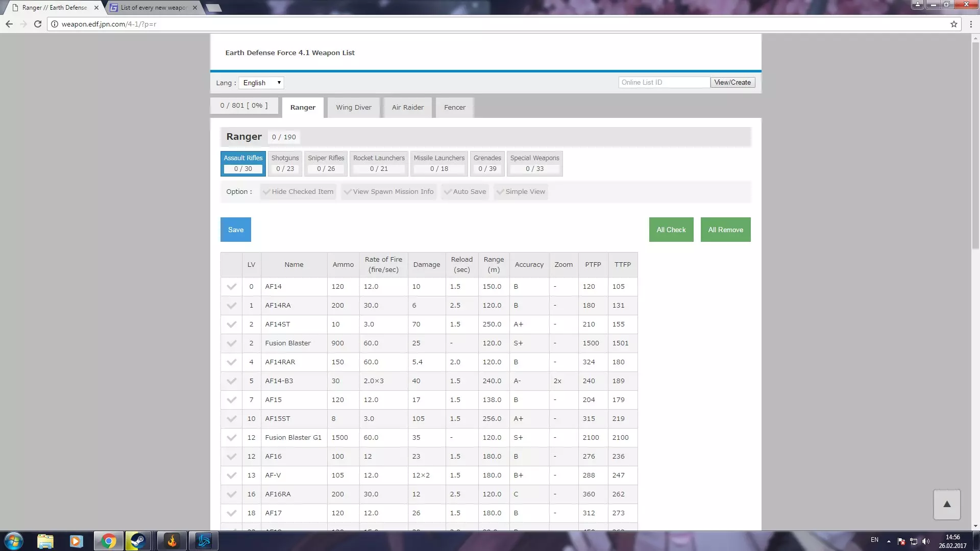Select the Sniper Rifles category
Viewport: 980px width, 551px height.
point(326,163)
